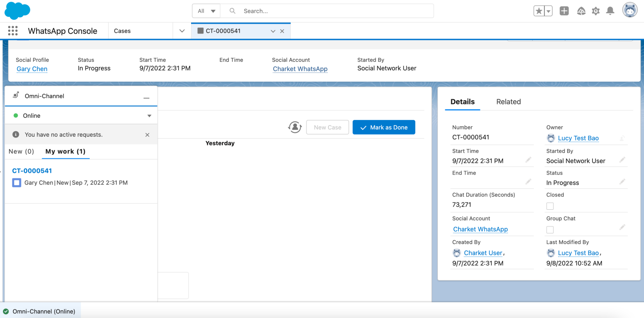Viewport: 644px width, 318px height.
Task: Click Mark as Done button
Action: pos(384,127)
